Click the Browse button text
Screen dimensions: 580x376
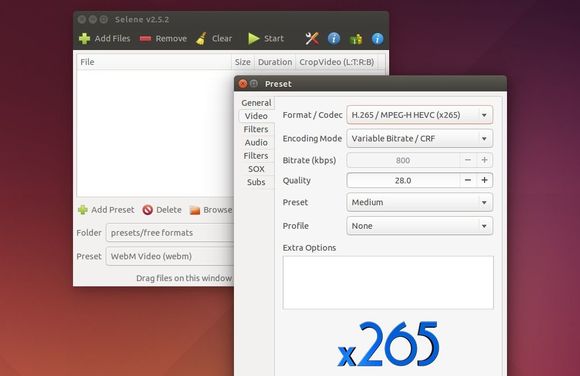(218, 210)
